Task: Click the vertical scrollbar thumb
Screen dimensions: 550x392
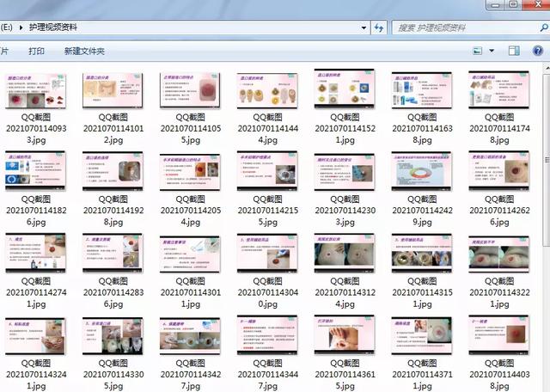Action: tap(547, 160)
